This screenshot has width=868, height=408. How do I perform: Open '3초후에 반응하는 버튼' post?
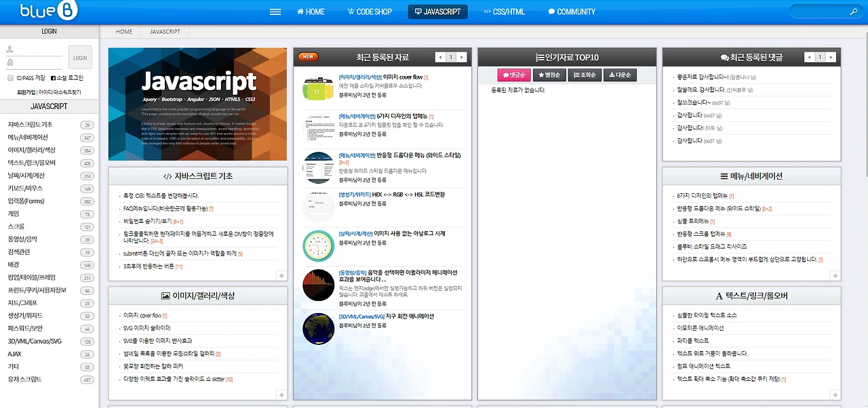coord(149,266)
